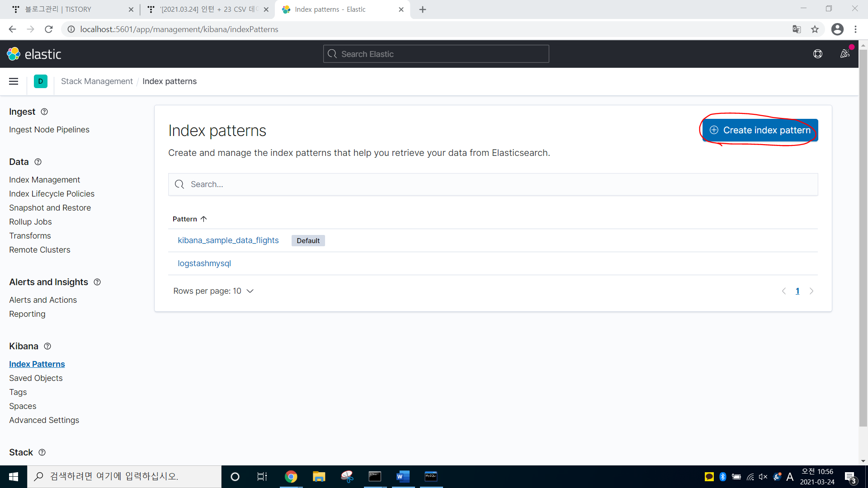This screenshot has height=488, width=868.
Task: Click the help icon beside Alerts and Insights
Action: click(x=97, y=282)
